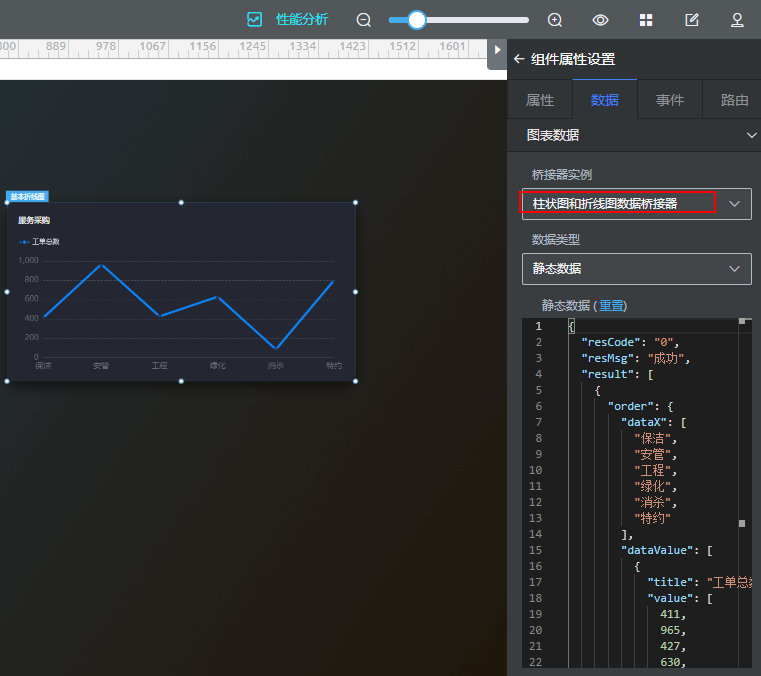This screenshot has height=676, width=761.
Task: Click the top-center resize handle of the chart
Action: (181, 202)
